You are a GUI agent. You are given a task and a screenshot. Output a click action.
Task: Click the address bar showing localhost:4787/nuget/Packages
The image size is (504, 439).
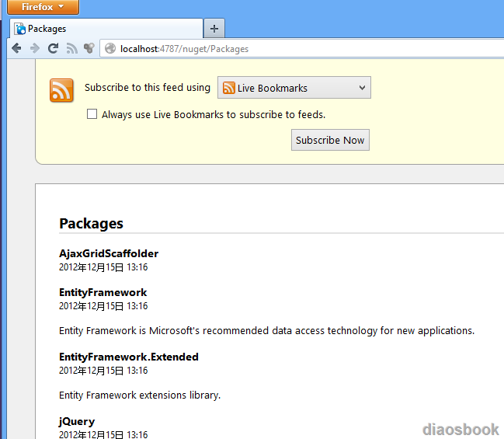pyautogui.click(x=302, y=49)
